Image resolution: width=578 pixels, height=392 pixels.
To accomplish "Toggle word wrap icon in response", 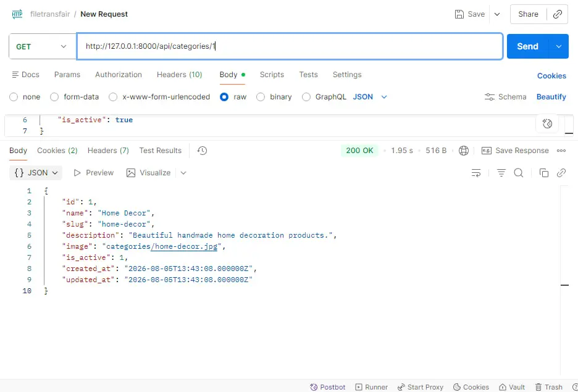I will pyautogui.click(x=476, y=173).
